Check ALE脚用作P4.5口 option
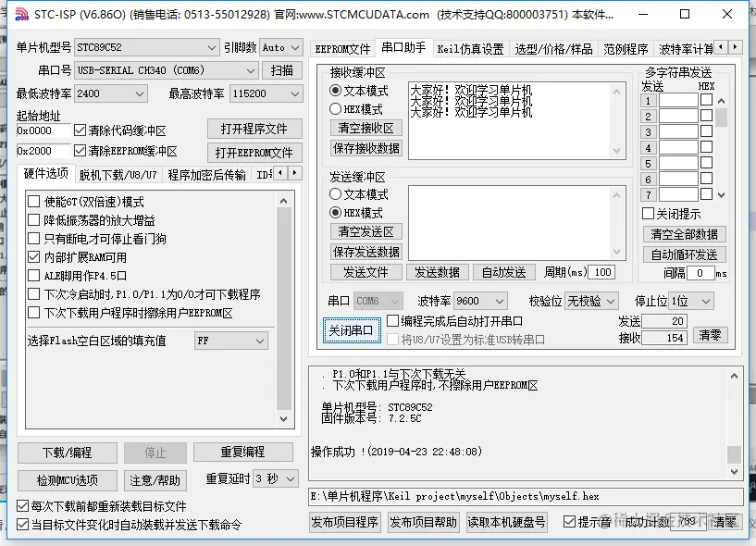The width and height of the screenshot is (756, 546). 33,276
